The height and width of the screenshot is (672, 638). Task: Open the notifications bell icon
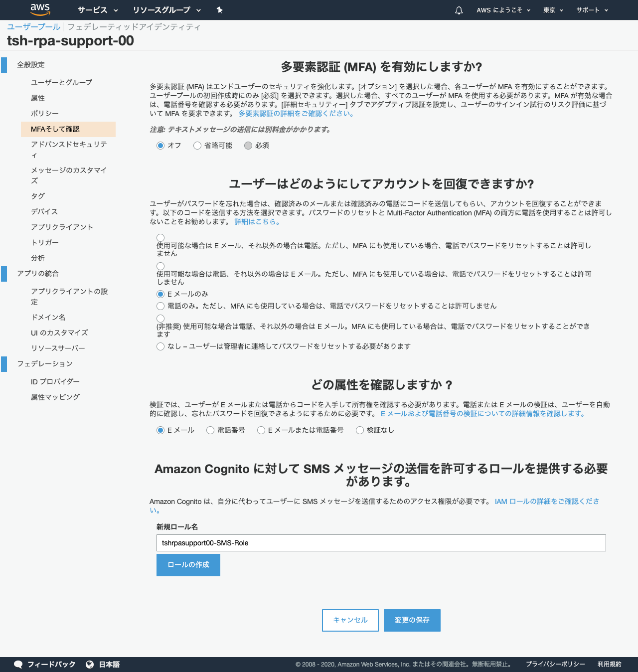pyautogui.click(x=459, y=10)
